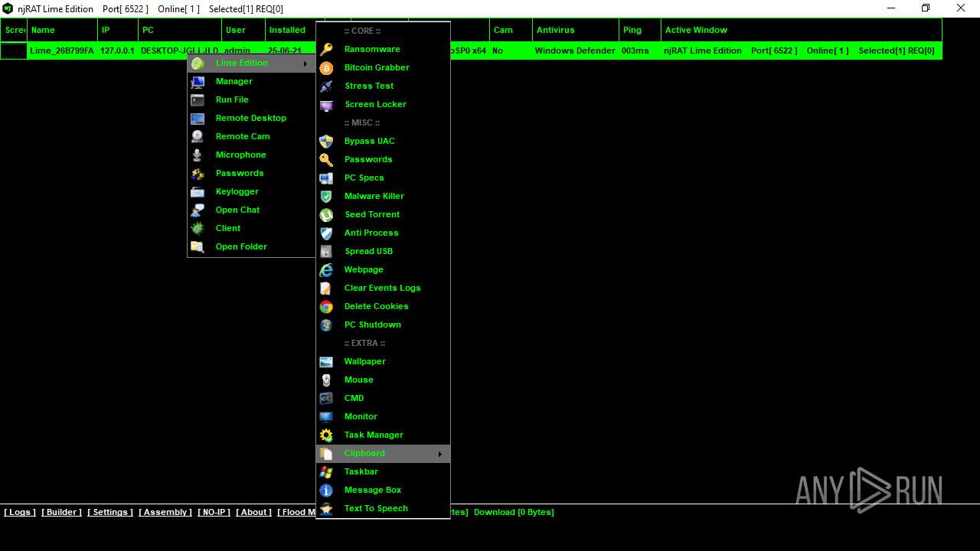980x551 pixels.
Task: Click the Webpage Internet Explorer icon
Action: coord(326,269)
